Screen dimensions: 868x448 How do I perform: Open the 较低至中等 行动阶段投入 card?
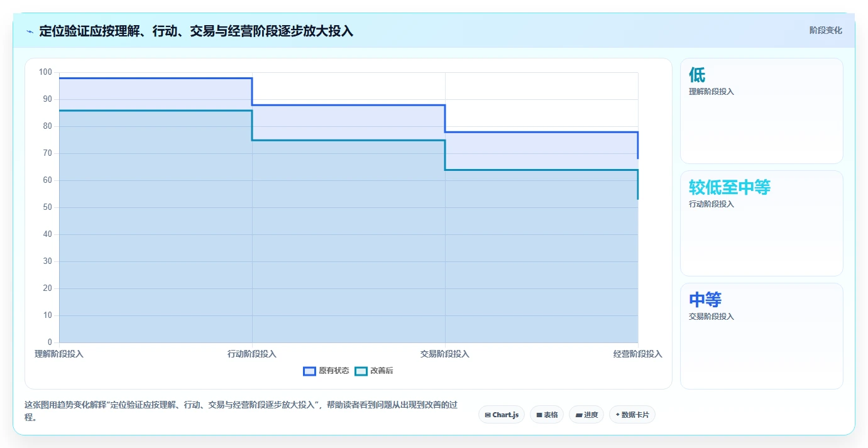(x=762, y=223)
